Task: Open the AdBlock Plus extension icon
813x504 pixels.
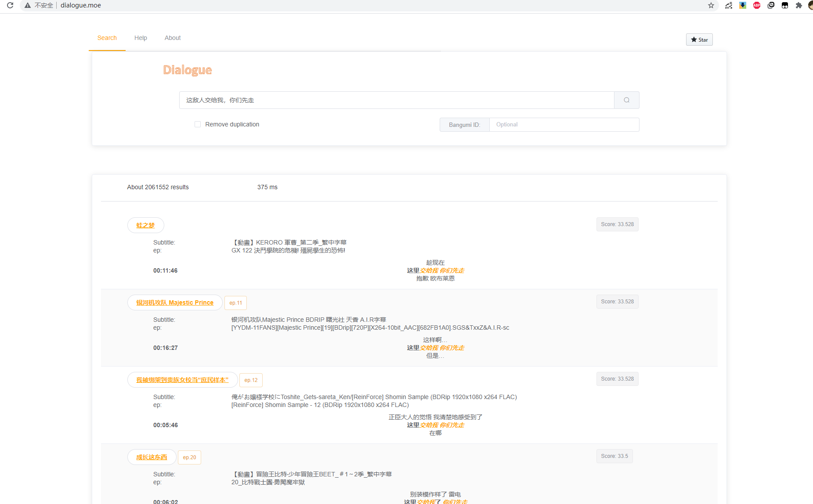Action: point(757,5)
